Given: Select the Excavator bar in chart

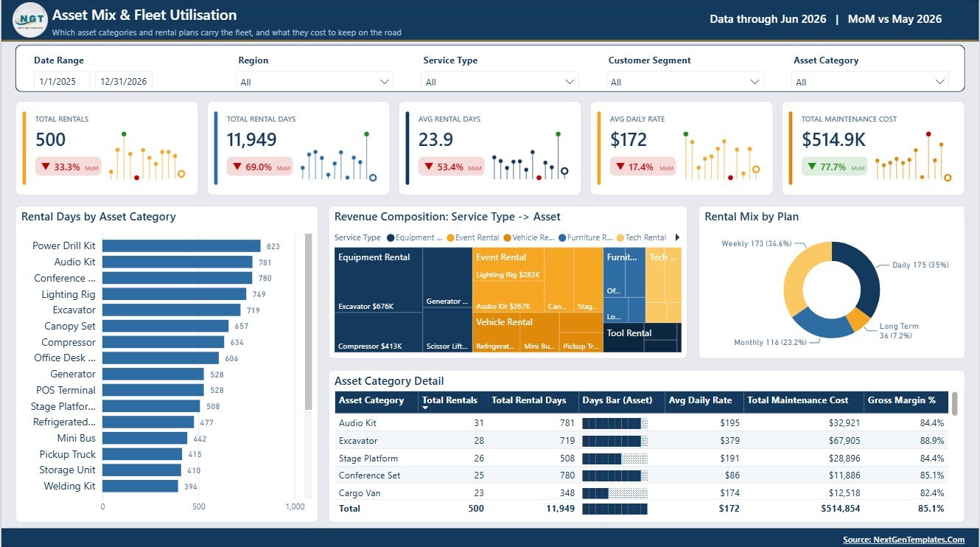Looking at the screenshot, I should (x=172, y=310).
